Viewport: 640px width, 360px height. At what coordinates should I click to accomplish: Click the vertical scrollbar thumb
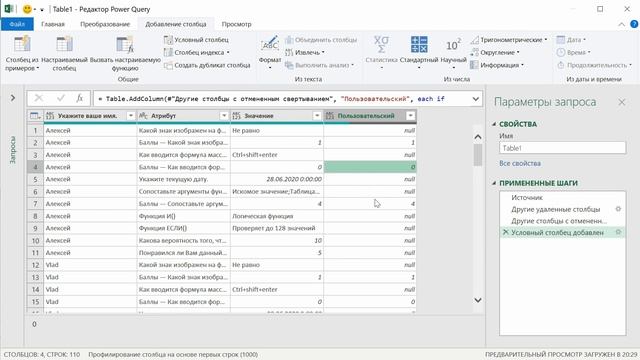[x=478, y=155]
